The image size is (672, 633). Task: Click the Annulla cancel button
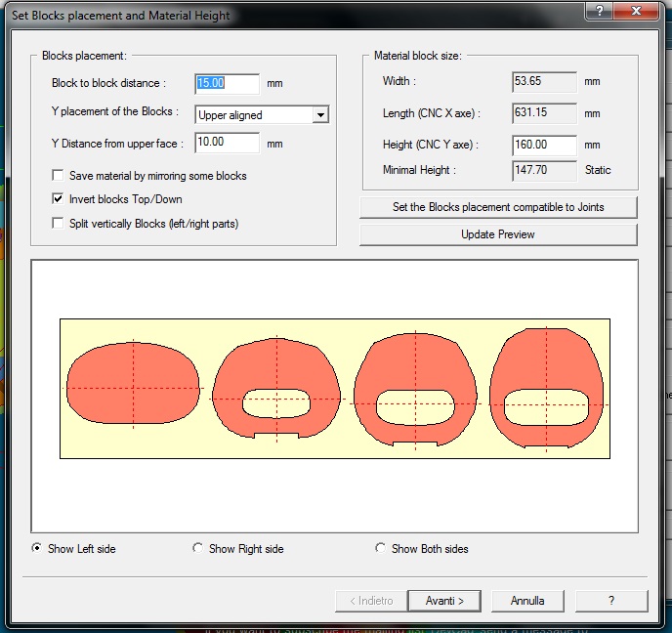(527, 601)
